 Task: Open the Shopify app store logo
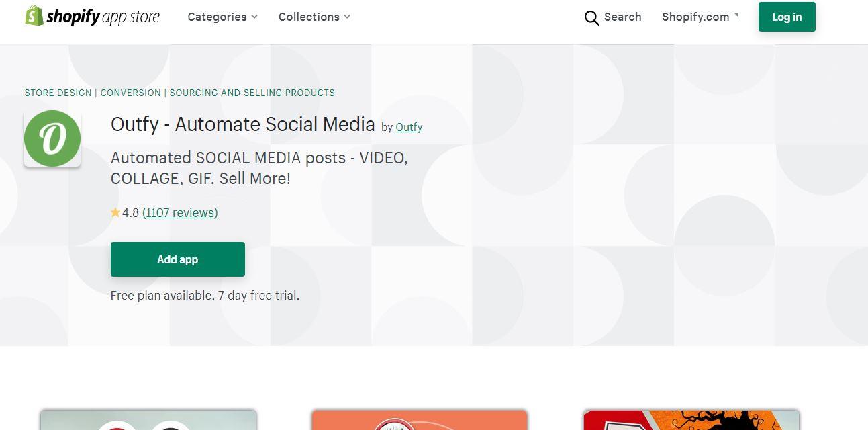pos(92,16)
